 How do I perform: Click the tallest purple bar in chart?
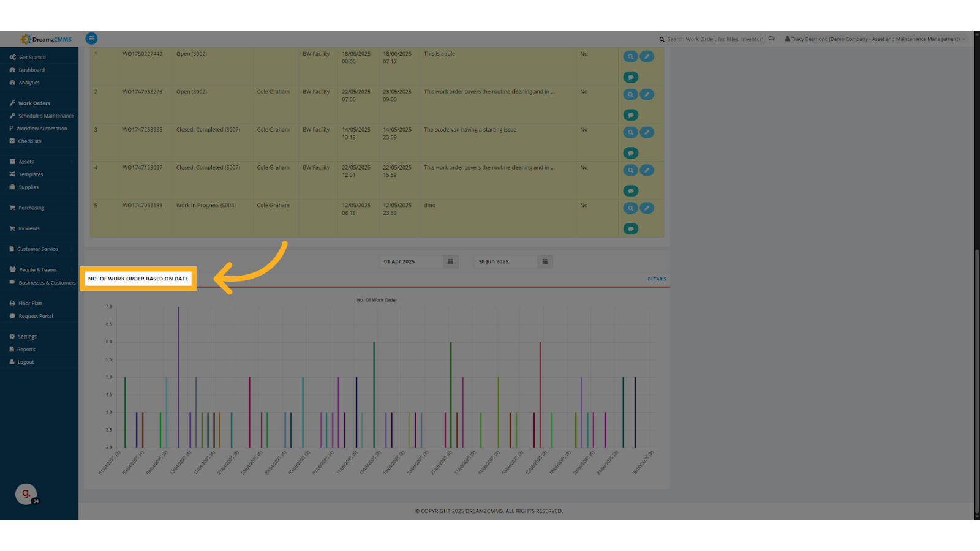[178, 377]
